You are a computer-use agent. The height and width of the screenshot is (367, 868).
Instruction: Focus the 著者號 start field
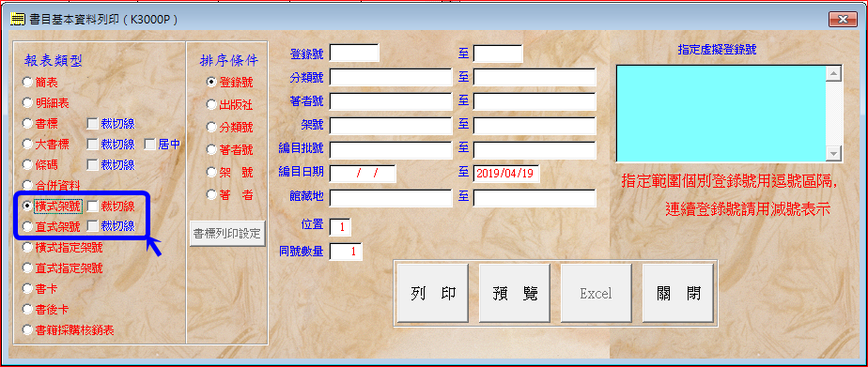tap(391, 101)
